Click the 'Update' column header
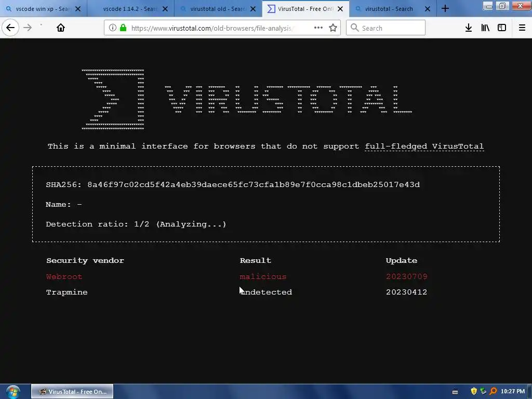This screenshot has width=532, height=399. tap(402, 261)
